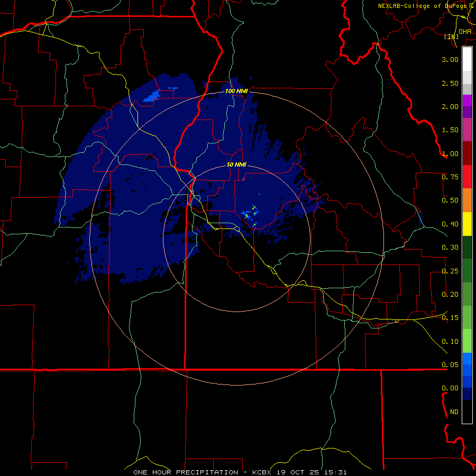Click the [IN] units label

point(452,36)
